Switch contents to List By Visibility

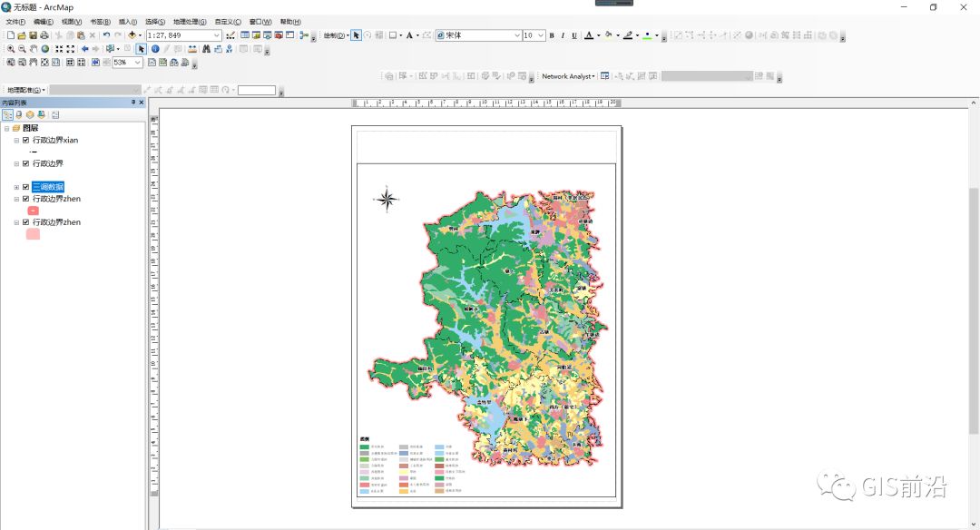(30, 115)
